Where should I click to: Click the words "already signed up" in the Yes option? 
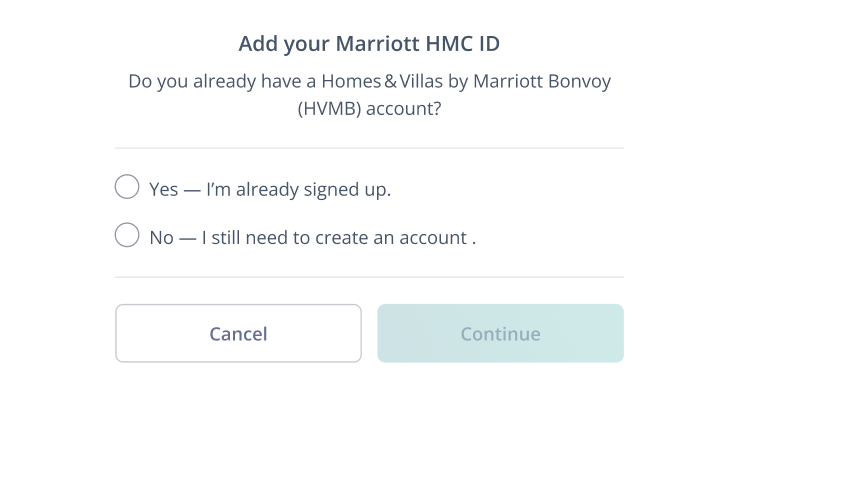313,189
